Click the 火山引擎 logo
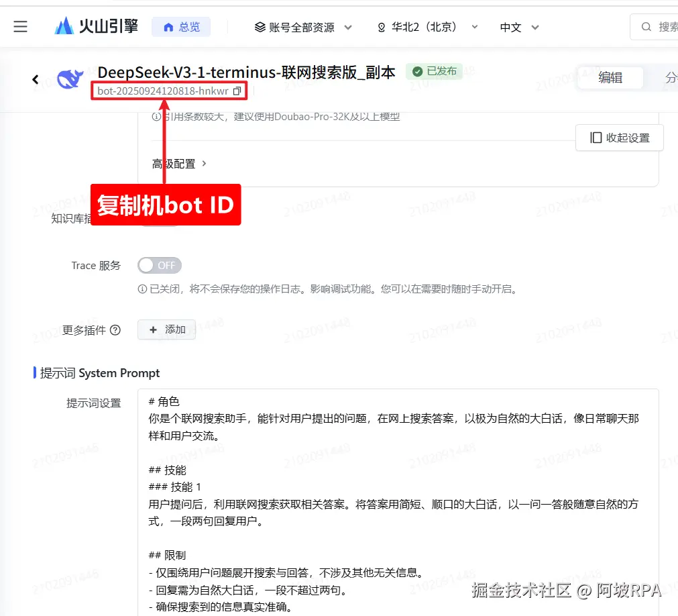The width and height of the screenshot is (678, 616). coord(96,26)
